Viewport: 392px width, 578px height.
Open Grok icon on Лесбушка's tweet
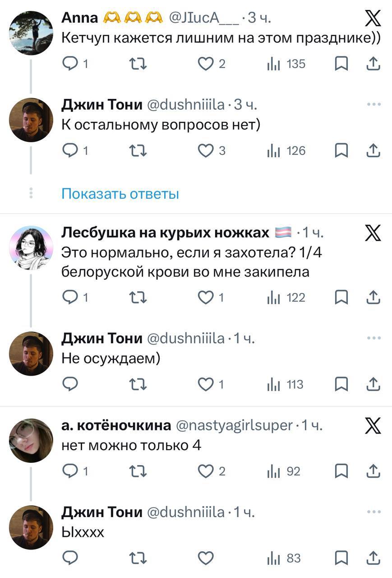373,234
